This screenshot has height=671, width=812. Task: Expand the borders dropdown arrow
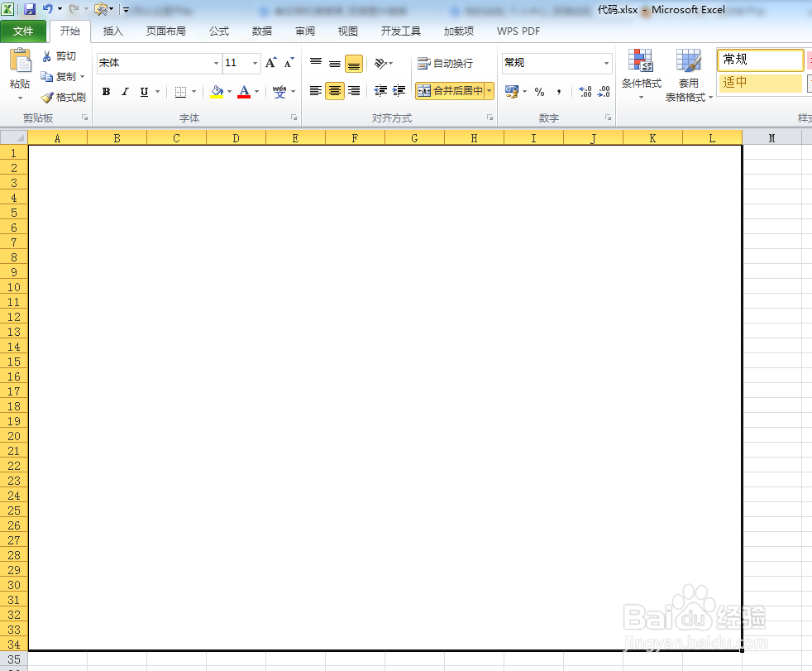pos(194,92)
